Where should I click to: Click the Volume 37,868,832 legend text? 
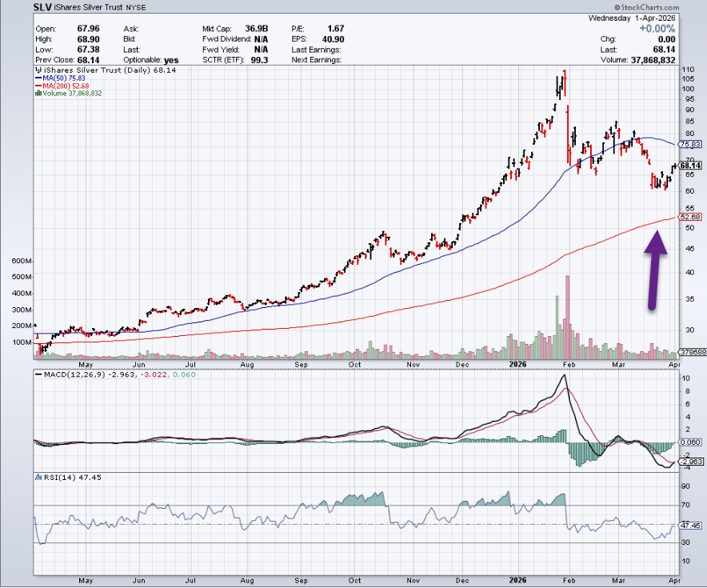[x=72, y=94]
